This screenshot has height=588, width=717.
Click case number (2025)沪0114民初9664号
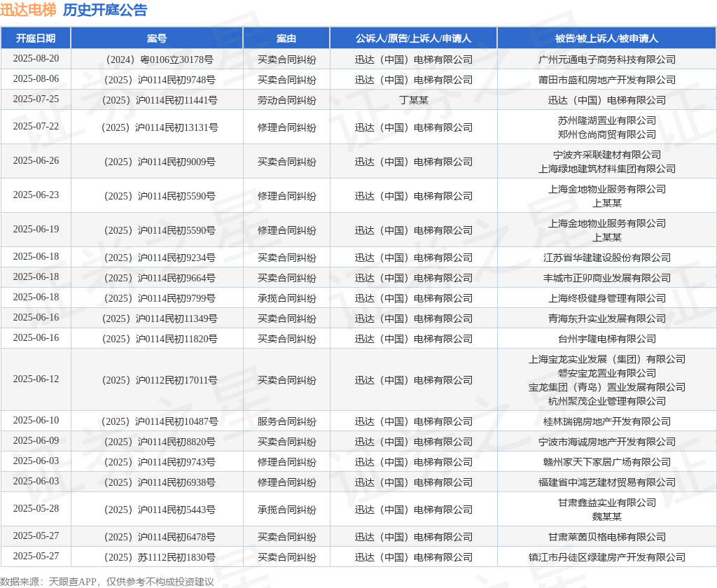pyautogui.click(x=157, y=278)
